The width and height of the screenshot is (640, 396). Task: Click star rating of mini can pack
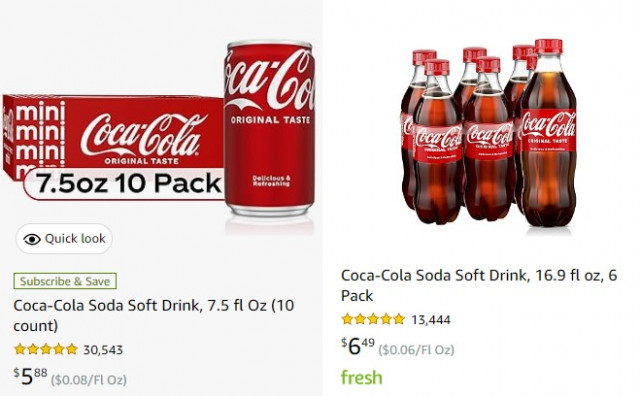(x=46, y=349)
